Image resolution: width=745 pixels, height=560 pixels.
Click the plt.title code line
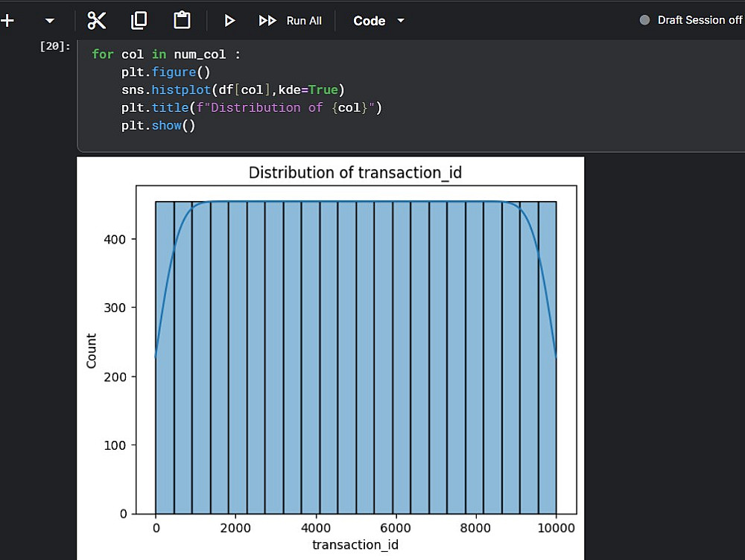point(251,108)
